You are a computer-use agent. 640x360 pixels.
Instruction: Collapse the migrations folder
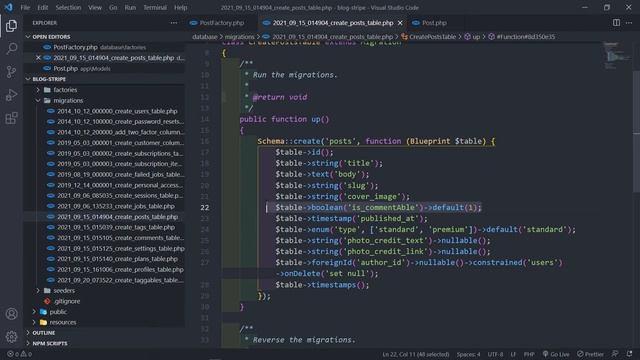68,100
